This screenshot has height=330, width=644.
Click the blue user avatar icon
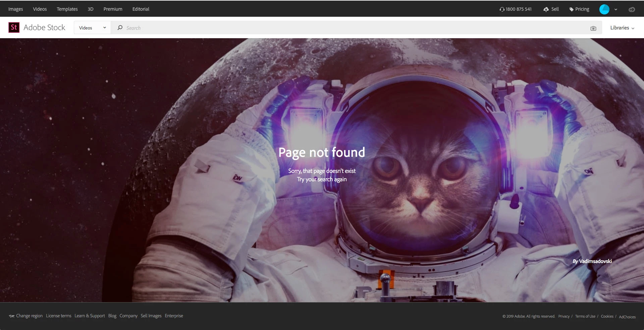604,9
